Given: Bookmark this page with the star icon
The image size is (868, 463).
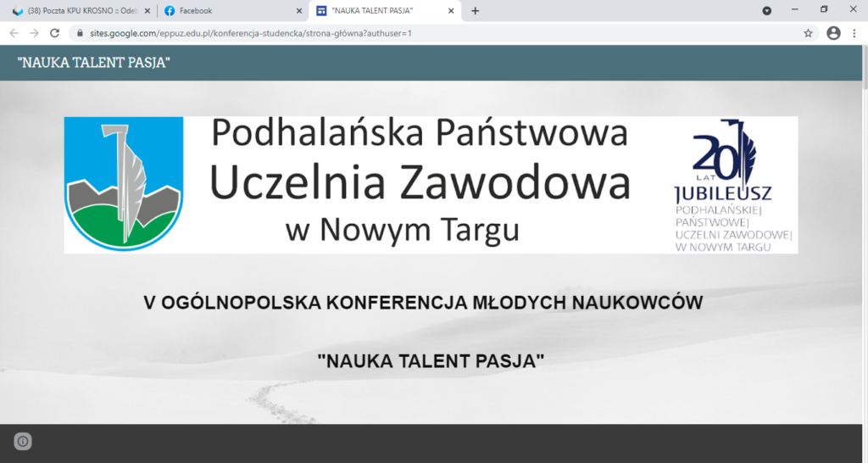Looking at the screenshot, I should coord(808,33).
